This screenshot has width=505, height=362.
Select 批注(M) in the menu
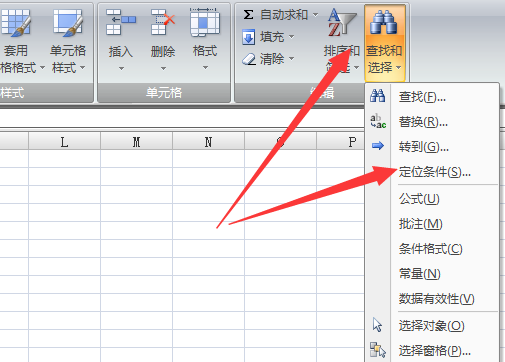(432, 224)
